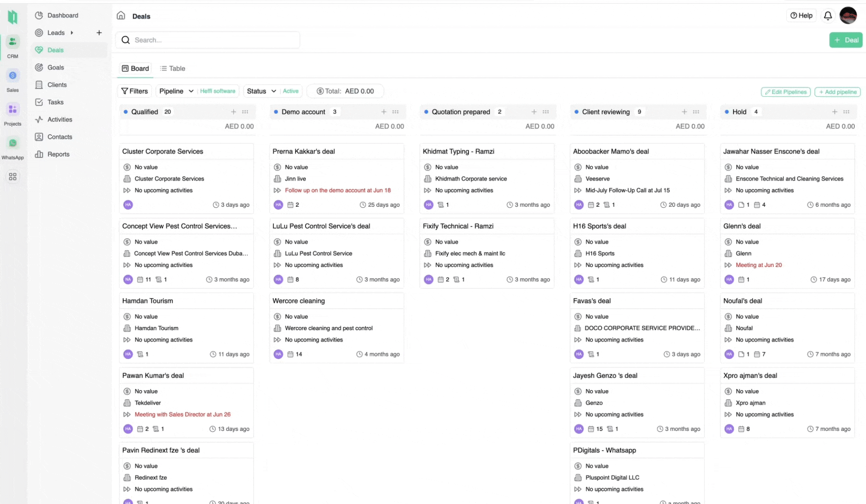Open options menu for Qualified column
Image resolution: width=866 pixels, height=504 pixels.
pos(245,112)
